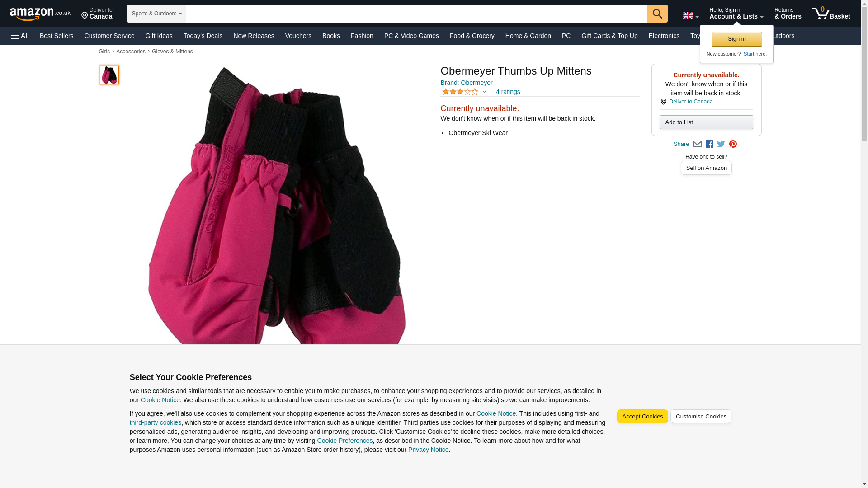Select the pink mitten thumbnail image
The image size is (868, 488).
pyautogui.click(x=109, y=75)
